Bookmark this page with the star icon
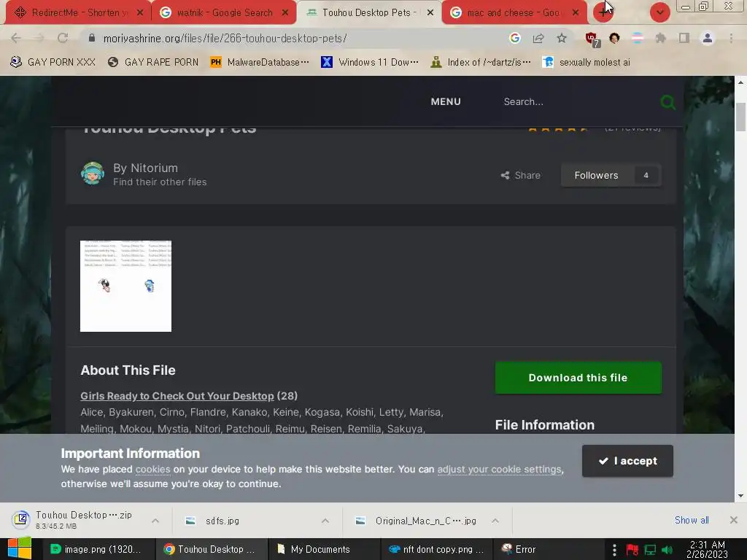This screenshot has height=560, width=747. coord(562,38)
